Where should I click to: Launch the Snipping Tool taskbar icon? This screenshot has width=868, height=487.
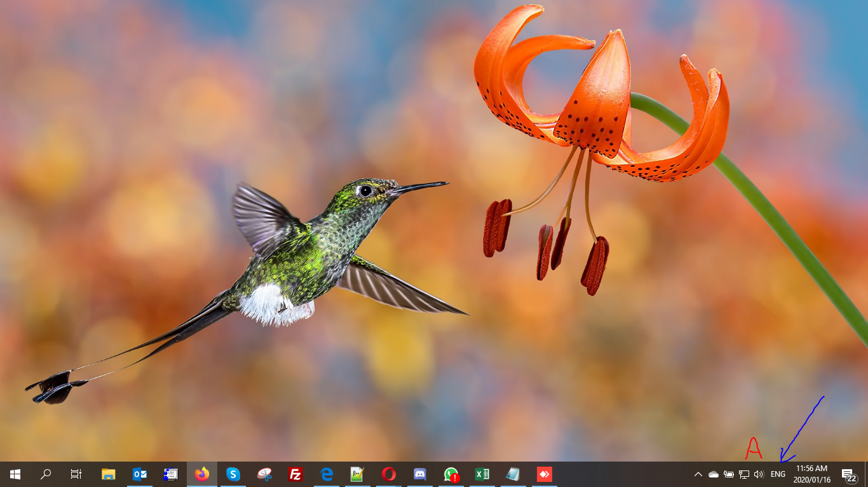pyautogui.click(x=264, y=474)
